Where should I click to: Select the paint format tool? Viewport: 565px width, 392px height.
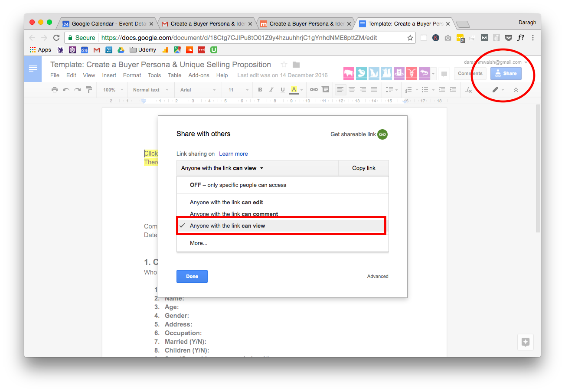[x=89, y=90]
